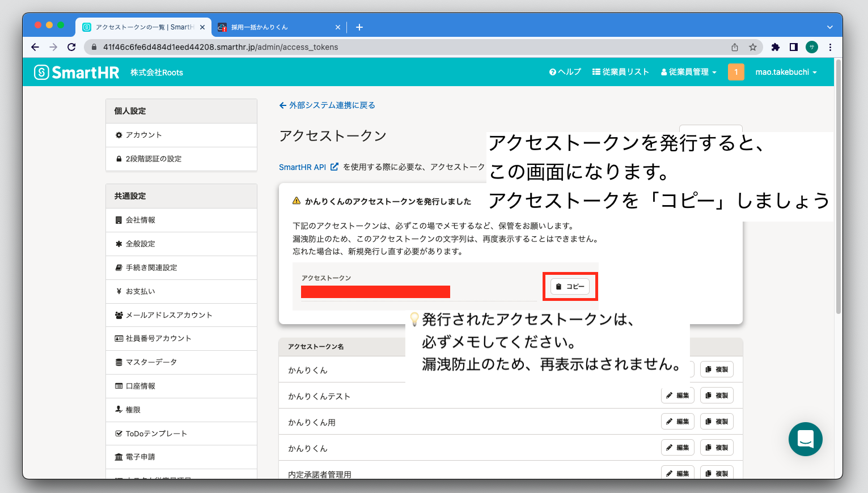Screen dimensions: 868x493
Task: Open 電子申請 in sidebar
Action: [181, 457]
